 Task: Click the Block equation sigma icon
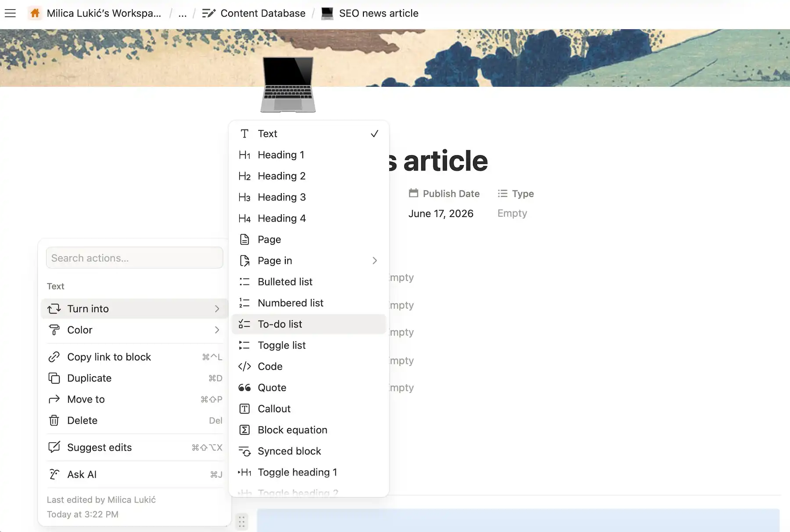click(x=244, y=430)
